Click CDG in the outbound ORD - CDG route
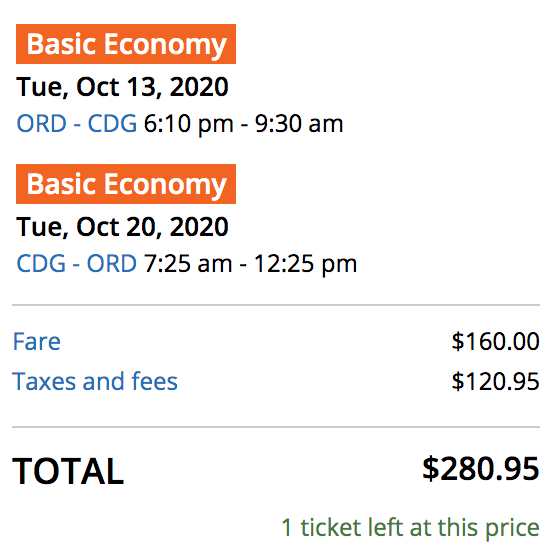The height and width of the screenshot is (552, 558). (112, 123)
